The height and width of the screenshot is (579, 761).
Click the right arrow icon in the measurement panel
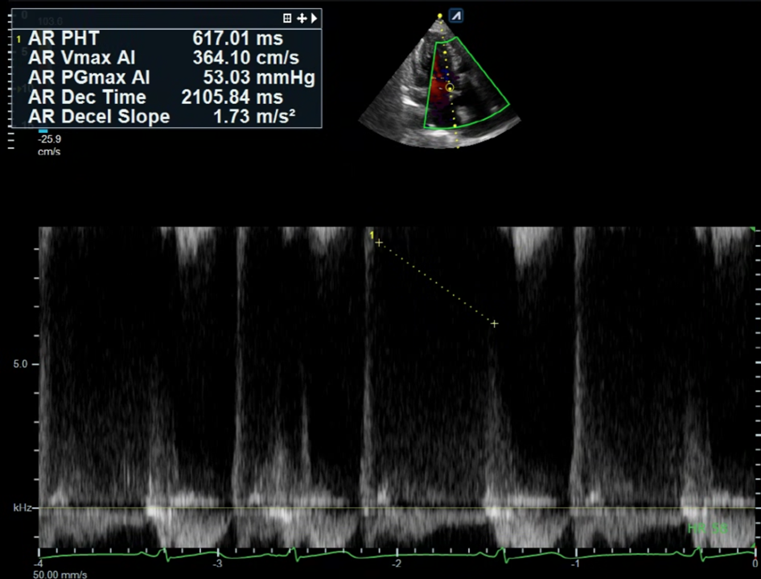[x=314, y=18]
